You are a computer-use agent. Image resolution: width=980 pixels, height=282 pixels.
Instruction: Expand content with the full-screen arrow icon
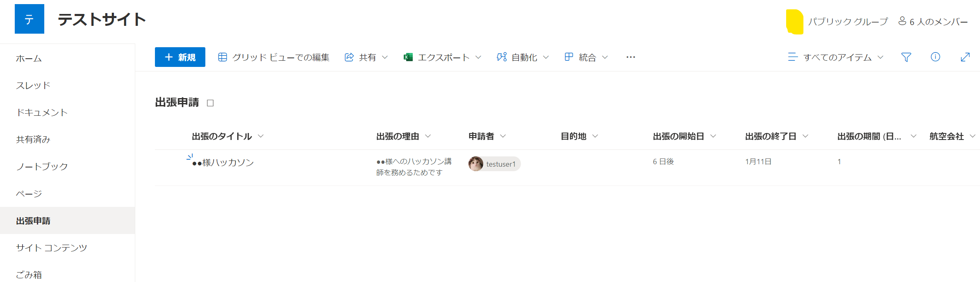(x=965, y=57)
